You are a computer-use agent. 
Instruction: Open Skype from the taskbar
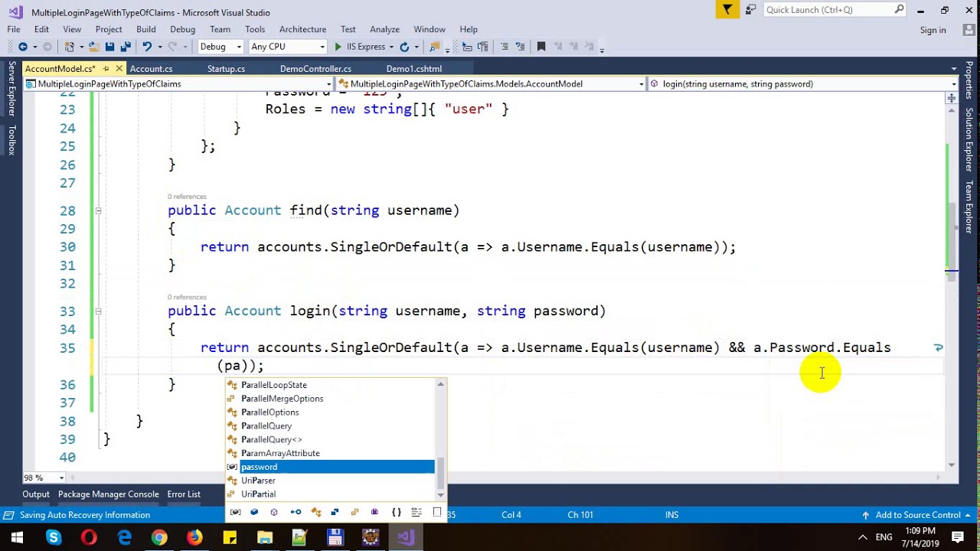point(53,538)
